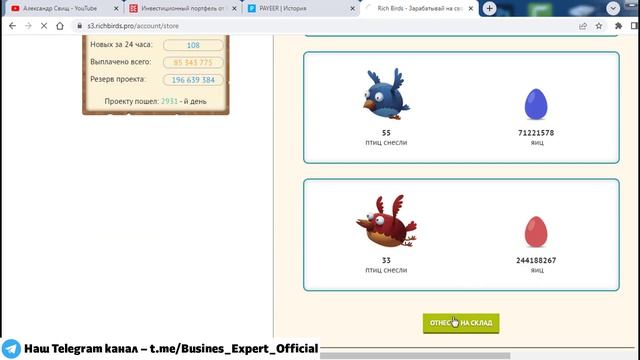640x360 pixels.
Task: Open the Инвестиционный портфель browser tab
Action: pos(183,8)
